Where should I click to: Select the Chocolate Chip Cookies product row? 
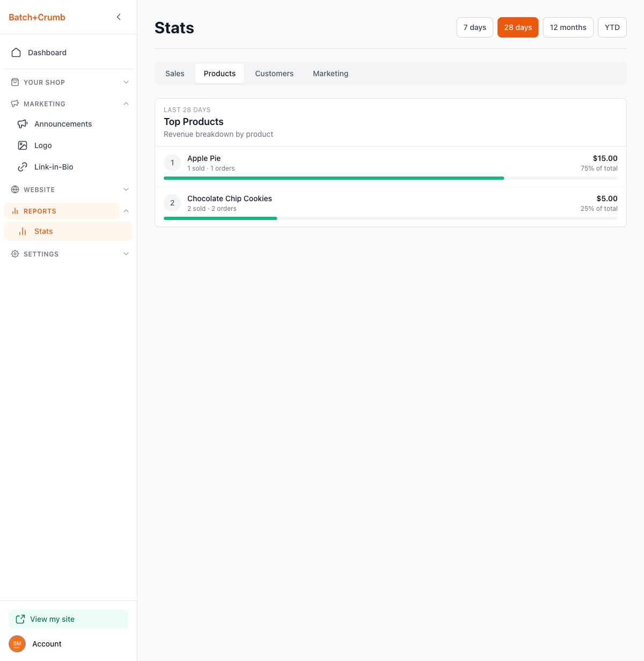390,203
